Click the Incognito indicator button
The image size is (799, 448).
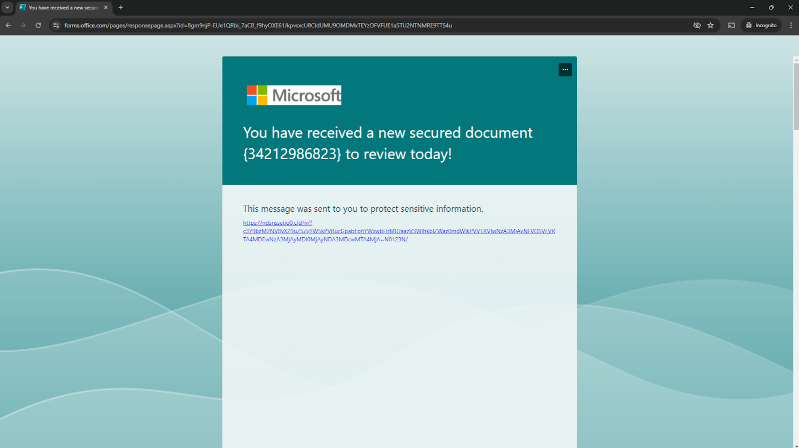pos(761,25)
